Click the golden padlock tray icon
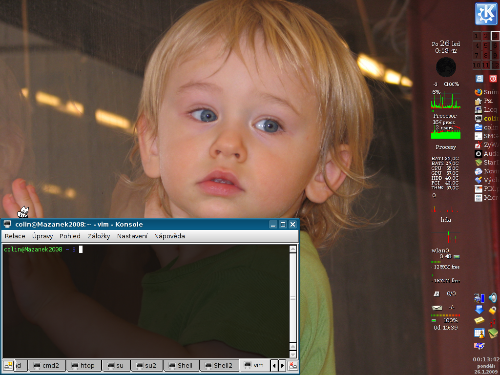Screen dimensions: 500x375 tap(493, 311)
